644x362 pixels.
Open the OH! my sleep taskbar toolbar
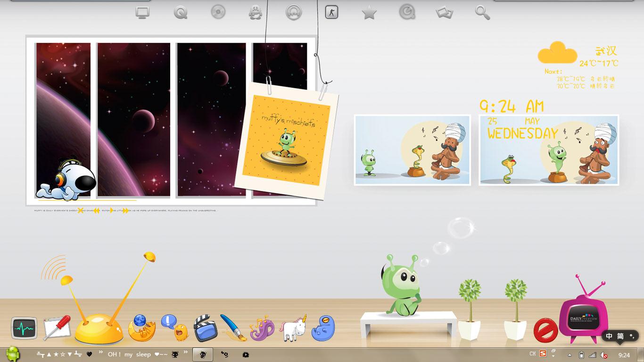point(138,354)
